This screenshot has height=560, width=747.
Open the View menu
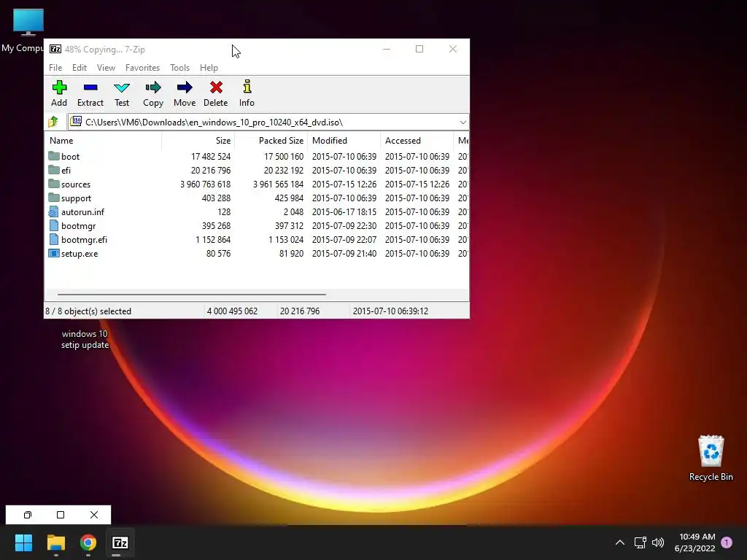click(x=106, y=68)
